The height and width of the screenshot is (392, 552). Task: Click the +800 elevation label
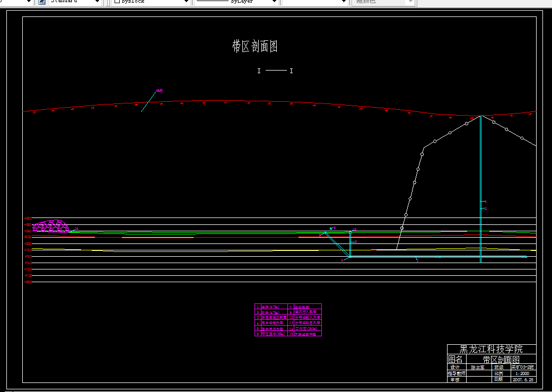(28, 243)
